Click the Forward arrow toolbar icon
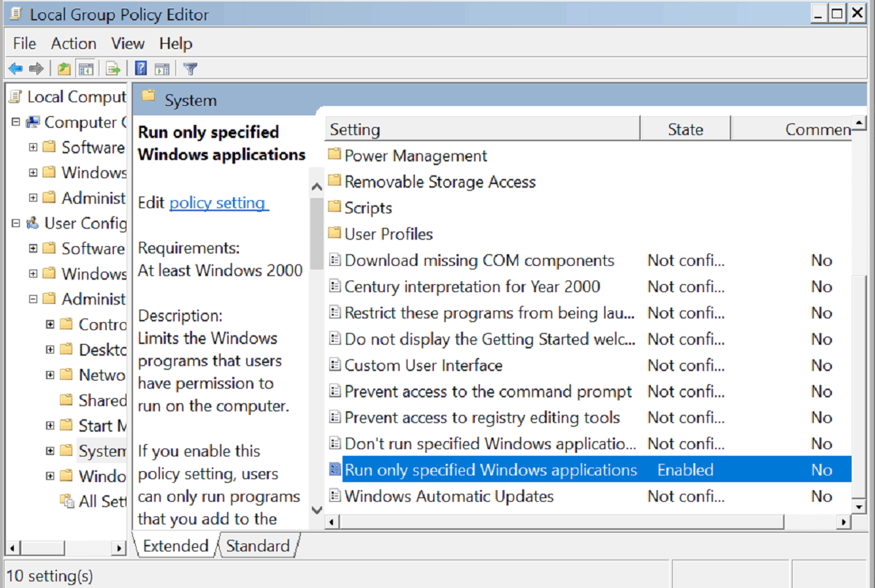Image resolution: width=875 pixels, height=588 pixels. click(x=37, y=69)
